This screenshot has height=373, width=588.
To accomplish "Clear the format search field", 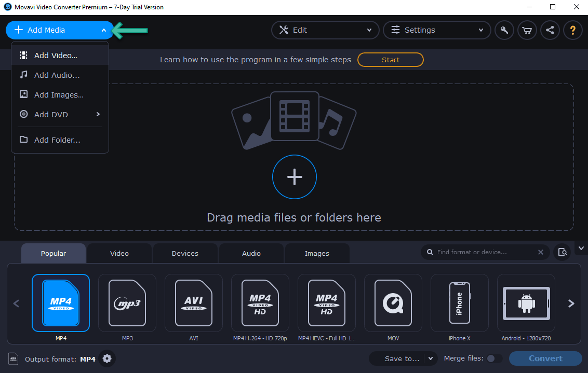I will click(x=540, y=253).
